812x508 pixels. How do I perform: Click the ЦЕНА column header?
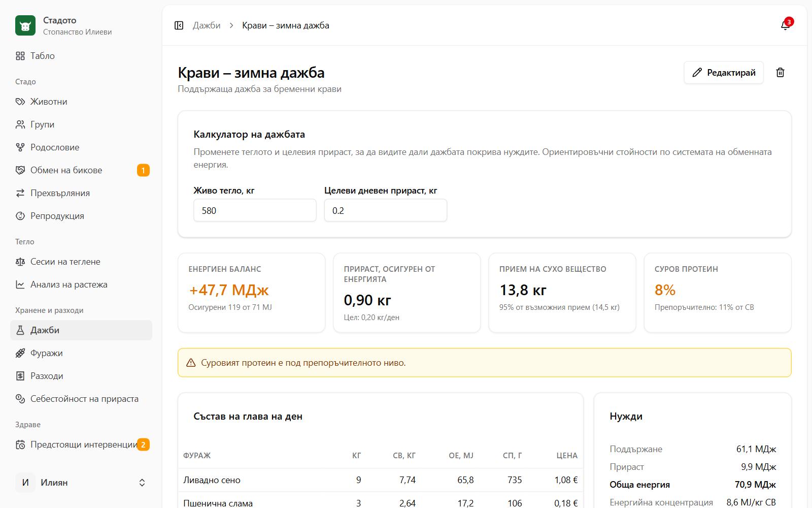point(567,456)
